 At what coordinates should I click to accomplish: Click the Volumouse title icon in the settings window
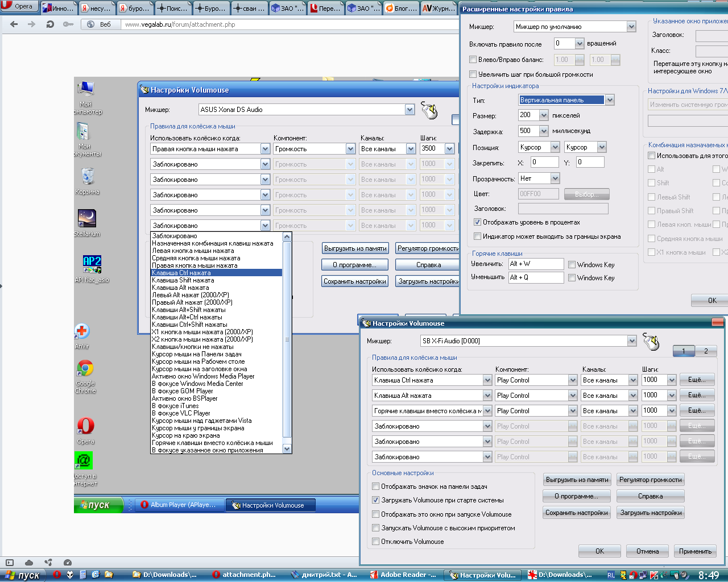pyautogui.click(x=367, y=323)
